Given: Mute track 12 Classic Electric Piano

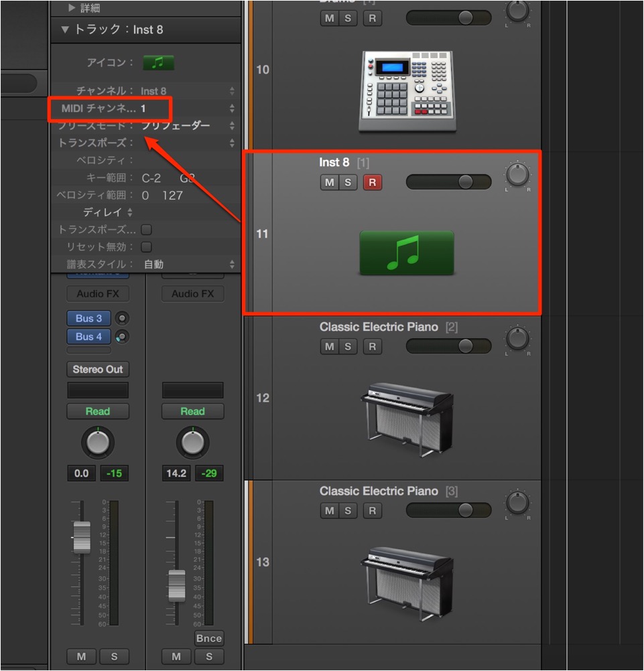Looking at the screenshot, I should point(329,346).
